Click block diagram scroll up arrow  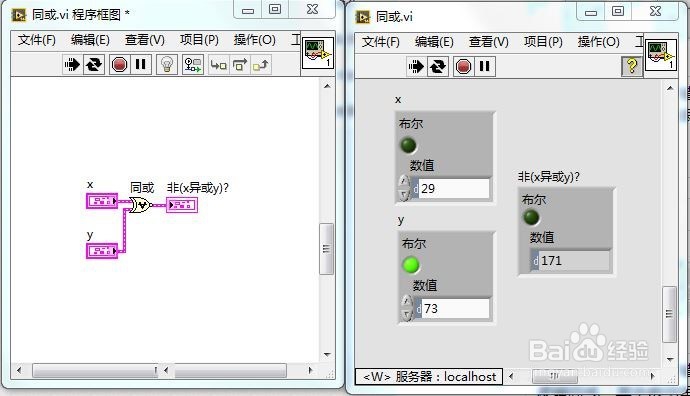pyautogui.click(x=327, y=86)
